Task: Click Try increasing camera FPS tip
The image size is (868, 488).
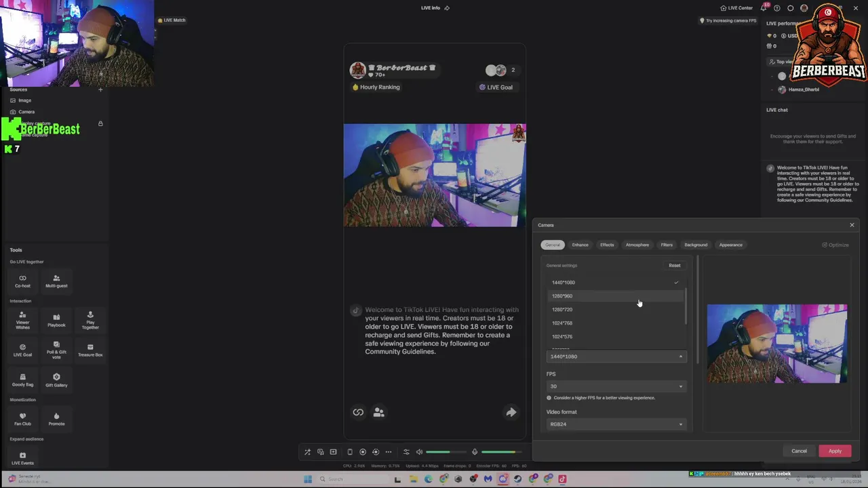Action: [728, 20]
